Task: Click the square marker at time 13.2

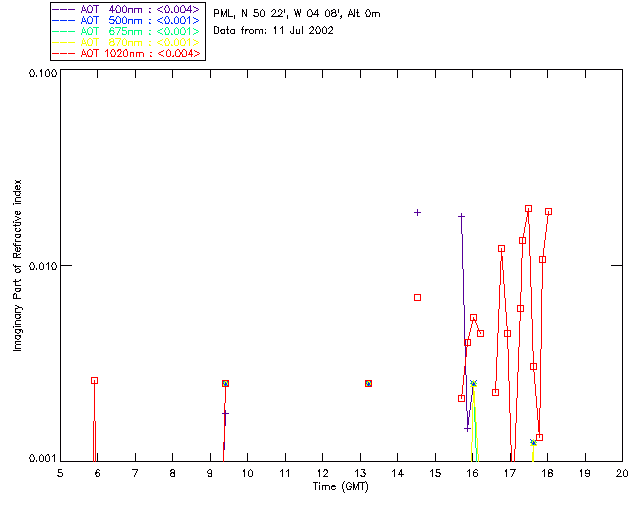Action: click(368, 383)
